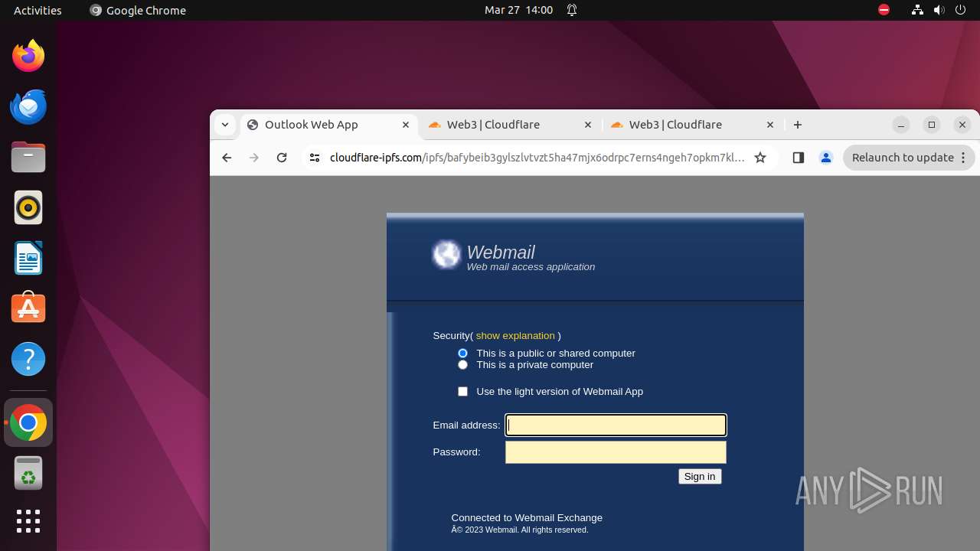Bookmark this page with the star icon
The width and height of the screenshot is (980, 551).
tap(760, 158)
